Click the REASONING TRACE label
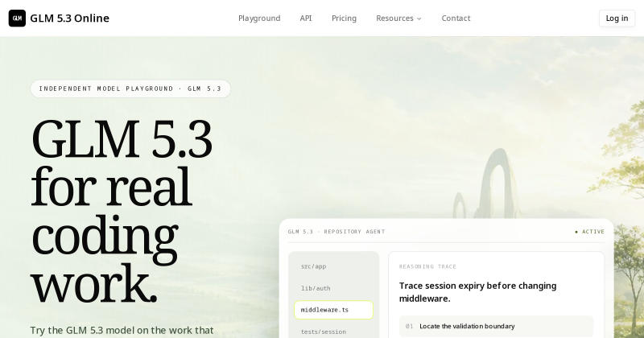644x338 pixels. [427, 266]
